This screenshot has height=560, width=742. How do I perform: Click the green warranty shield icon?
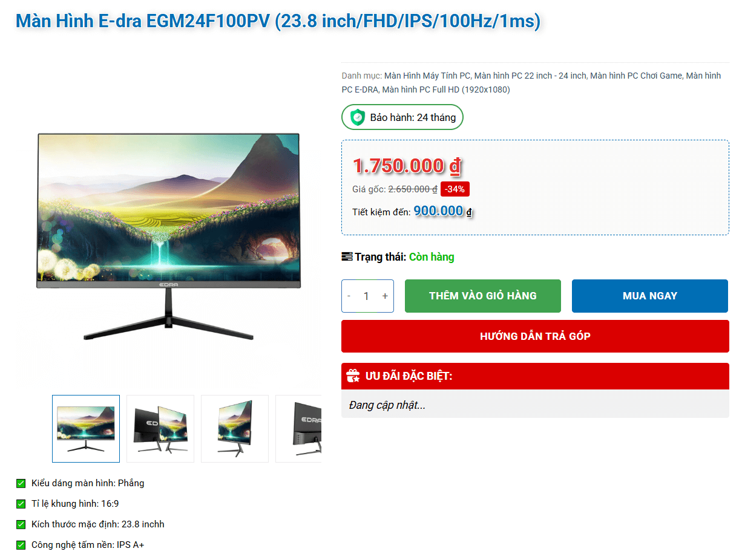click(x=358, y=117)
